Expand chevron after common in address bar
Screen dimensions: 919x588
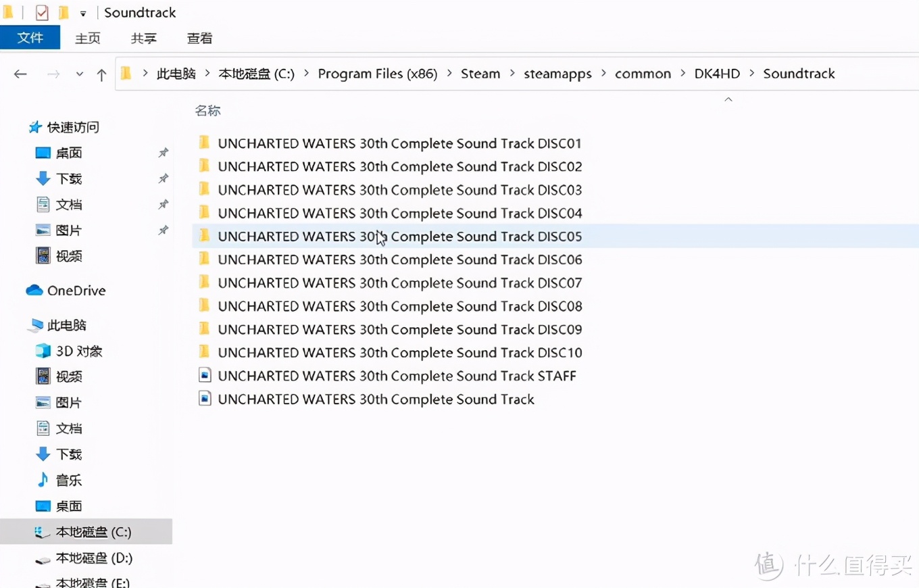682,74
